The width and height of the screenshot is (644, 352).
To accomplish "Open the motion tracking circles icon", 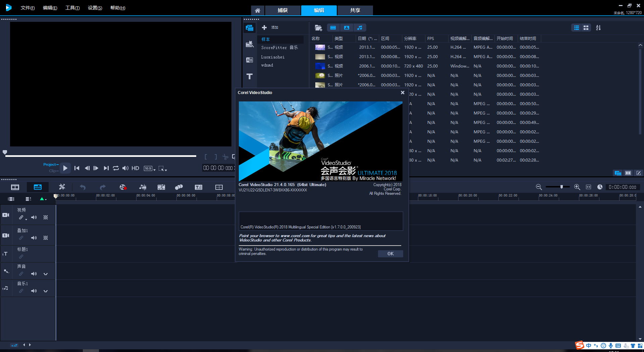I will 179,187.
